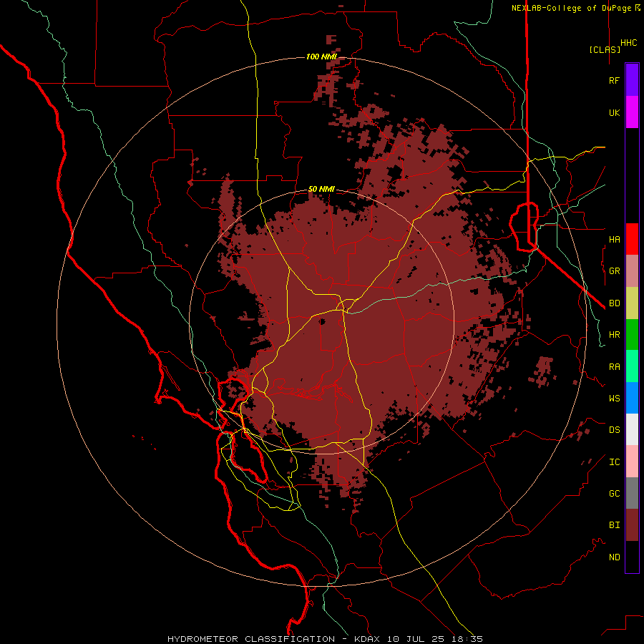The width and height of the screenshot is (644, 644).
Task: Click the white DS legend swatch
Action: [x=632, y=429]
